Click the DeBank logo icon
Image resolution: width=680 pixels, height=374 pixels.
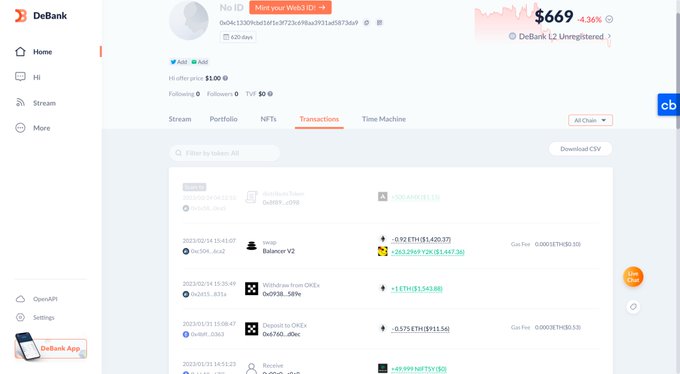(x=20, y=16)
